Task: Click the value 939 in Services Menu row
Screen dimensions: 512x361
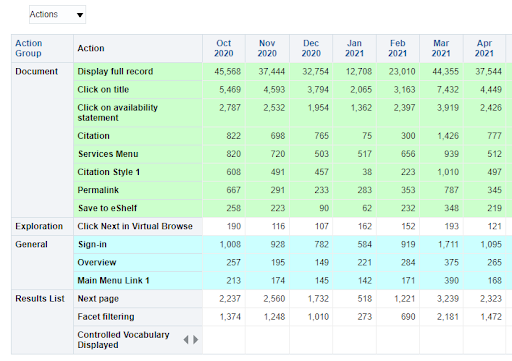Action: click(x=452, y=154)
